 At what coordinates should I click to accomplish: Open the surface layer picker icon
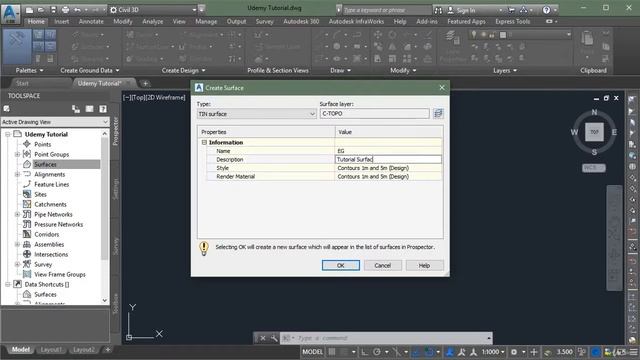click(x=438, y=113)
